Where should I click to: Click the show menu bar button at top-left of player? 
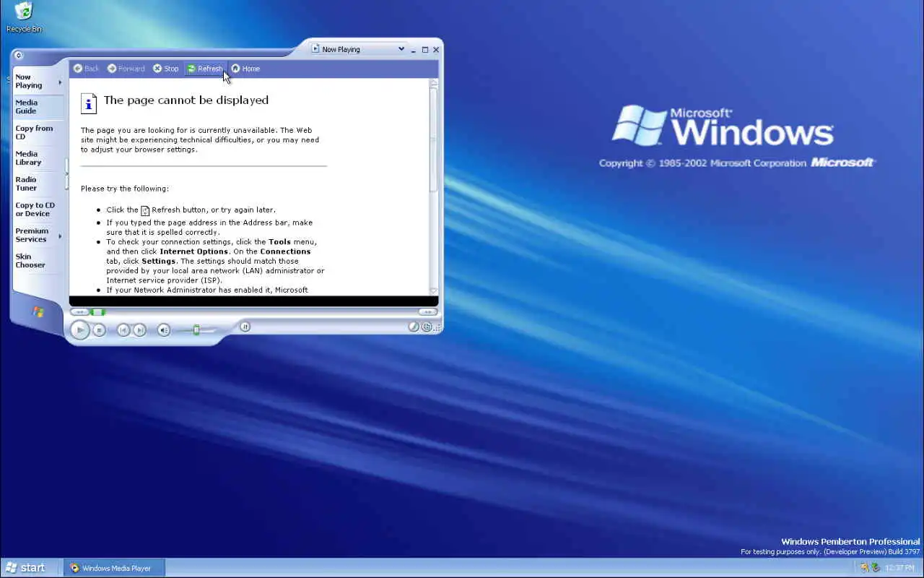19,56
